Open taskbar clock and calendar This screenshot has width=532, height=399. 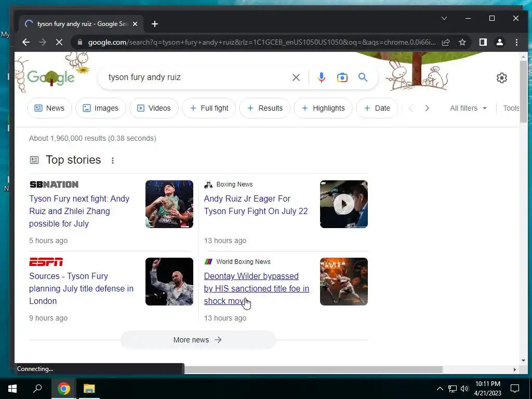tap(487, 389)
